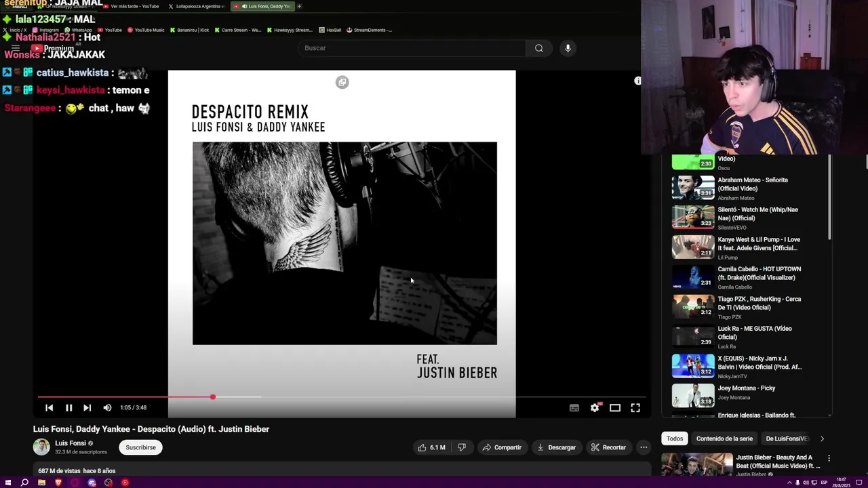This screenshot has height=488, width=868.
Task: Open the Luis Fonsi channel name link
Action: (x=71, y=443)
